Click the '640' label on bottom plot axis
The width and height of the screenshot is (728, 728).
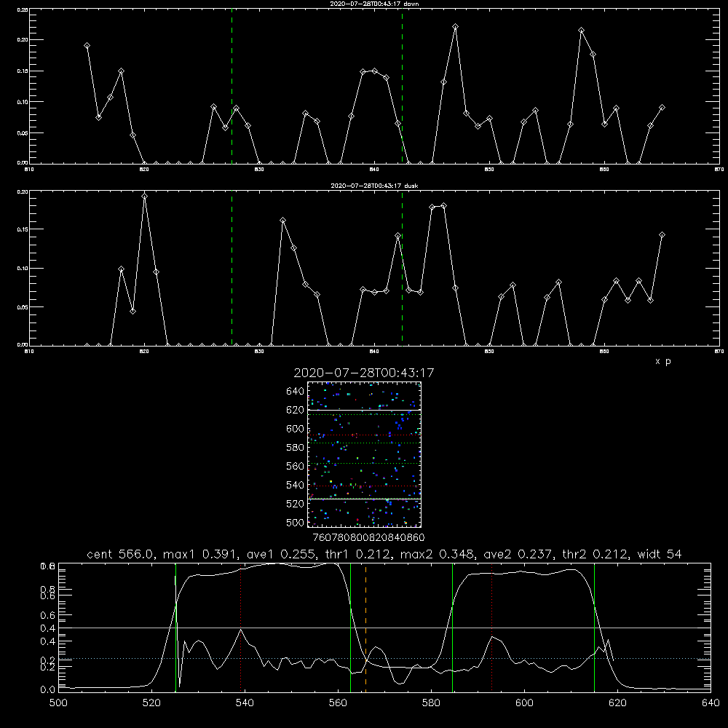click(x=711, y=703)
